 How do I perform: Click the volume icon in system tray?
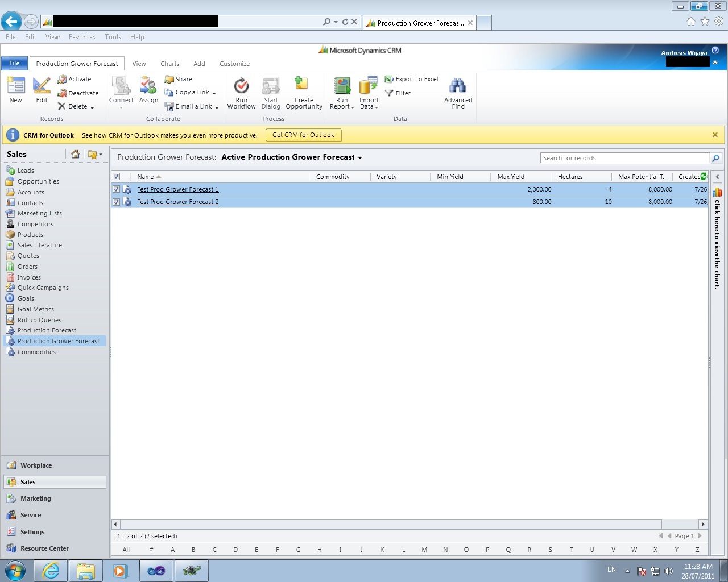point(669,571)
